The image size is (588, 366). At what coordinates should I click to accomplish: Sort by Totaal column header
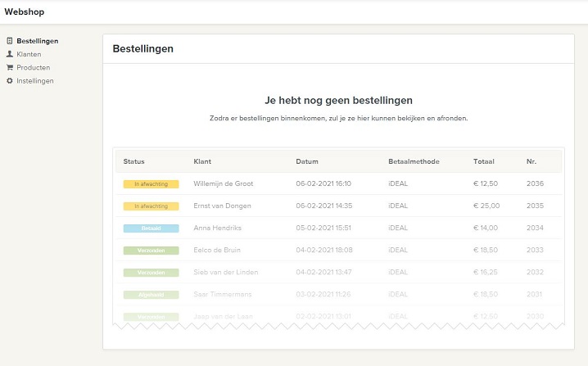coord(484,161)
